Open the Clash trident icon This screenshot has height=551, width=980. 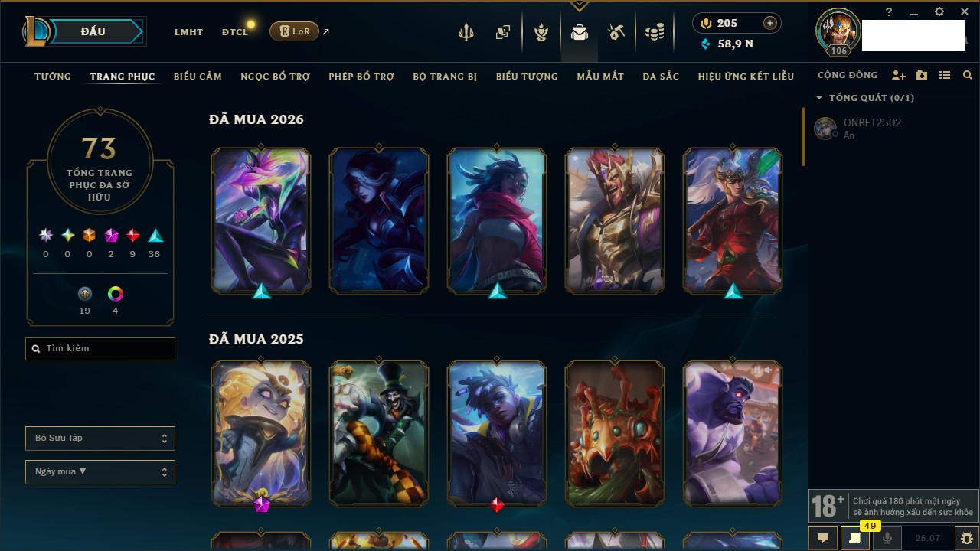point(466,32)
